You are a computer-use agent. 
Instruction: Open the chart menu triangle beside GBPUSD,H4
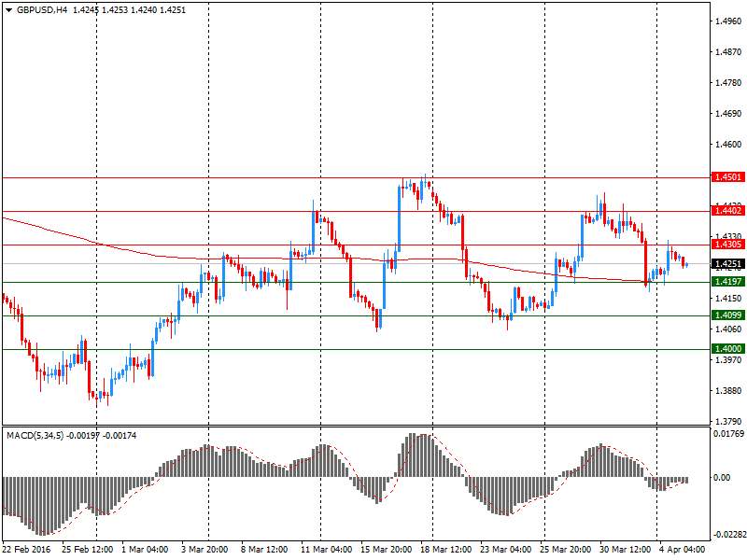click(x=8, y=10)
